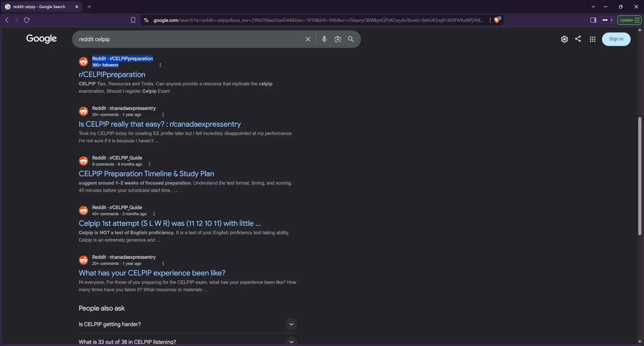The height and width of the screenshot is (346, 644).
Task: Open more options for 'Is CELPIP really that easy?'
Action: (163, 115)
